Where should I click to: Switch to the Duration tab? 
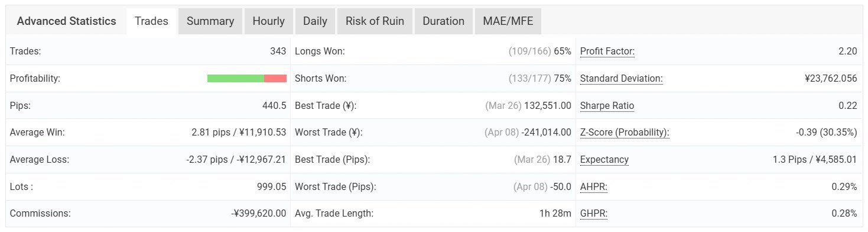(x=443, y=21)
